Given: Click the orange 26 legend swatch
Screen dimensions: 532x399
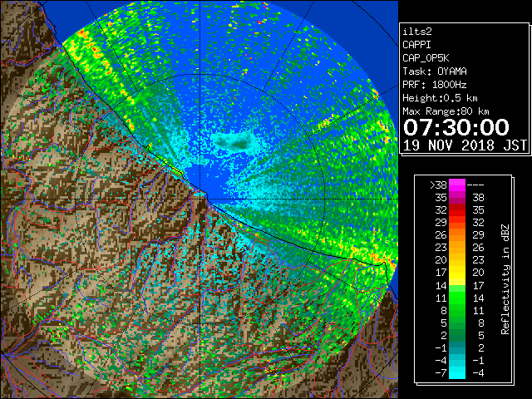Looking at the screenshot, I should click(x=457, y=235).
